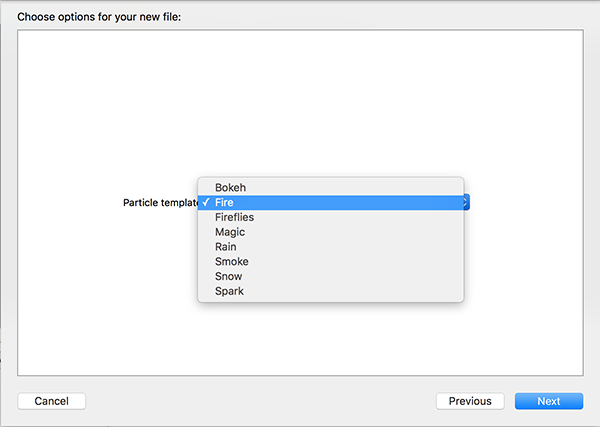Go back with the Previous button
600x427 pixels.
(470, 401)
